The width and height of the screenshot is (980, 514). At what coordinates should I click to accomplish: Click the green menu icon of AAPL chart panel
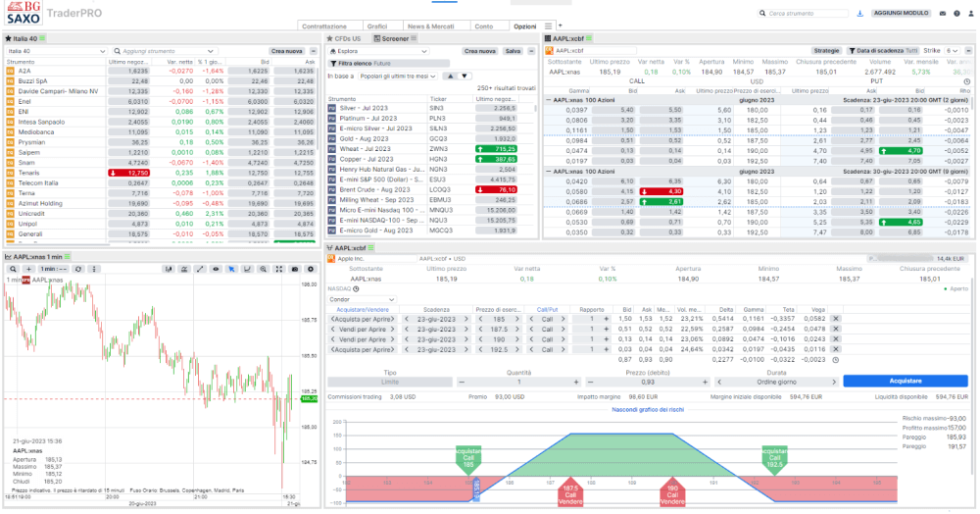tap(68, 257)
